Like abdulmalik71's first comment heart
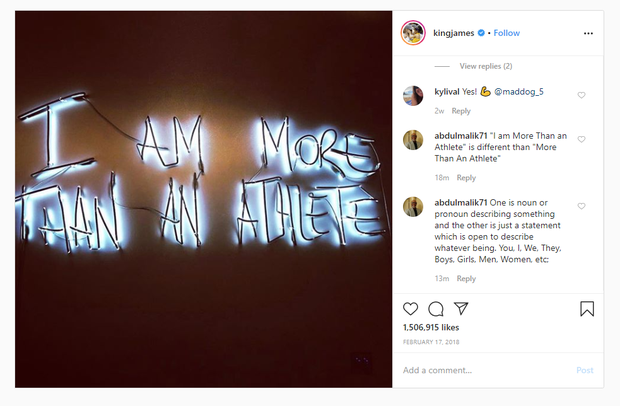620x406 pixels. point(582,140)
